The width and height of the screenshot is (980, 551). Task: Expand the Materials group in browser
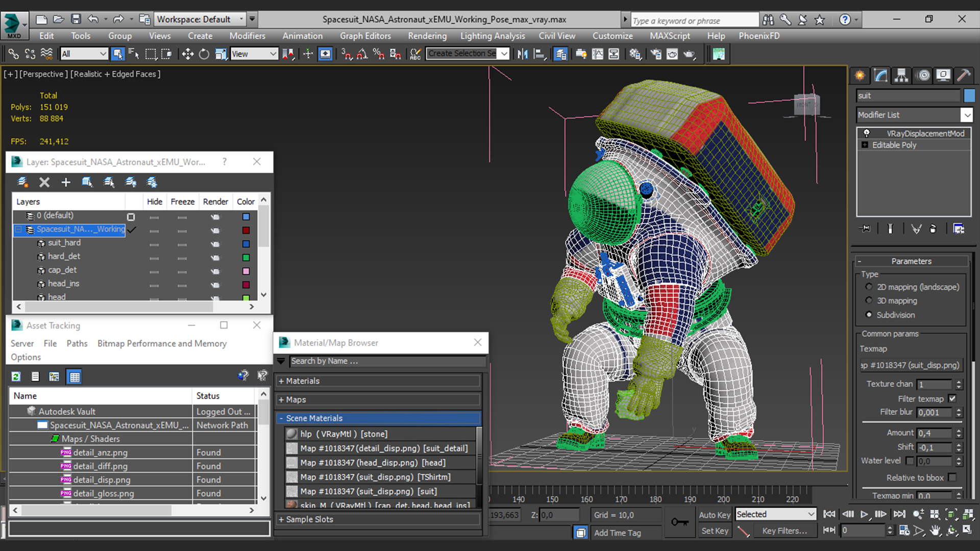[378, 381]
